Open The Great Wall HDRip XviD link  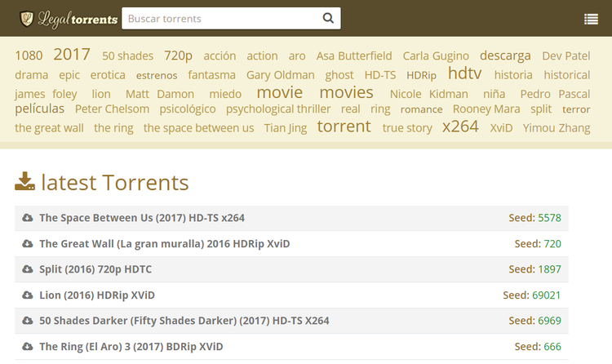point(164,243)
